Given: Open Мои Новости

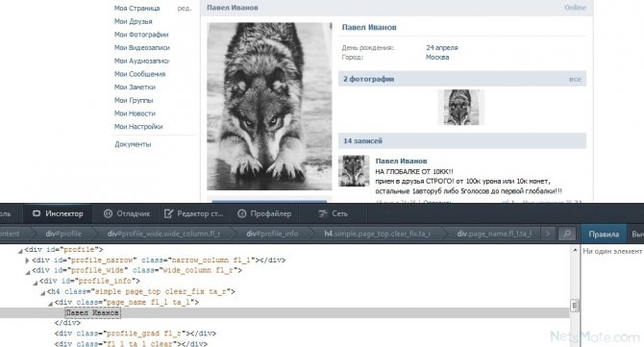Looking at the screenshot, I should (x=135, y=113).
